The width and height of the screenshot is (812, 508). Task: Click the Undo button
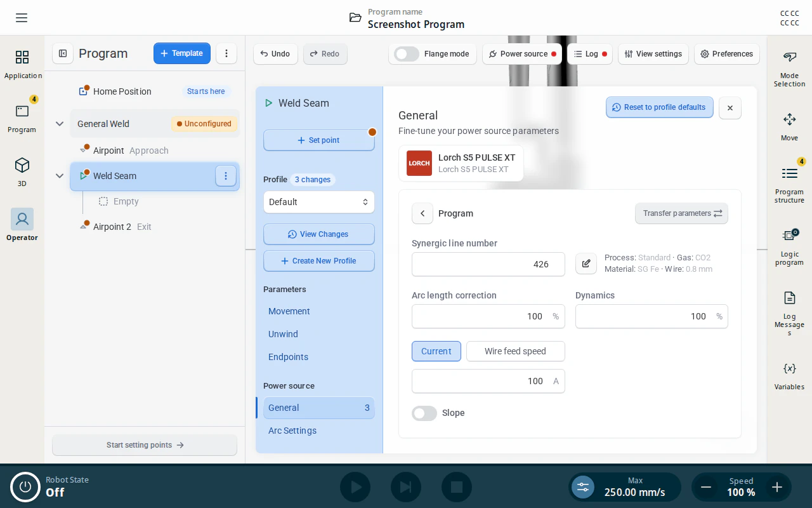tap(275, 54)
